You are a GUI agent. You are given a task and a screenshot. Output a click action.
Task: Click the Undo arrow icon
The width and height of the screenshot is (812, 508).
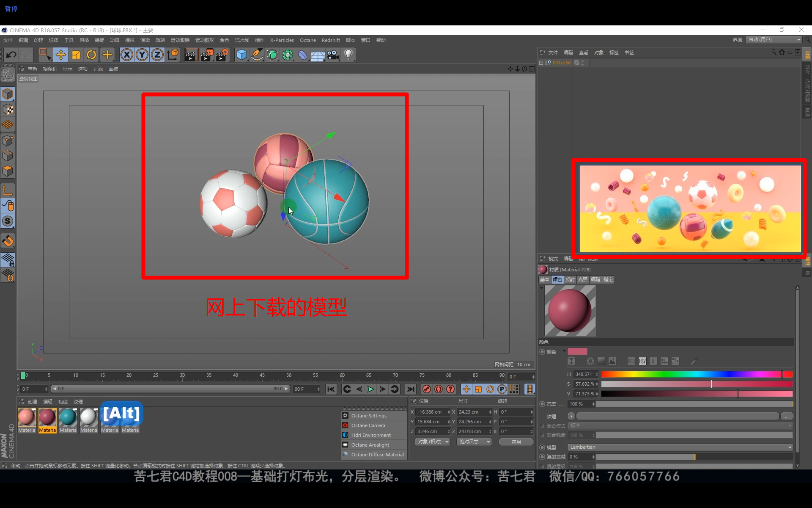[11, 55]
